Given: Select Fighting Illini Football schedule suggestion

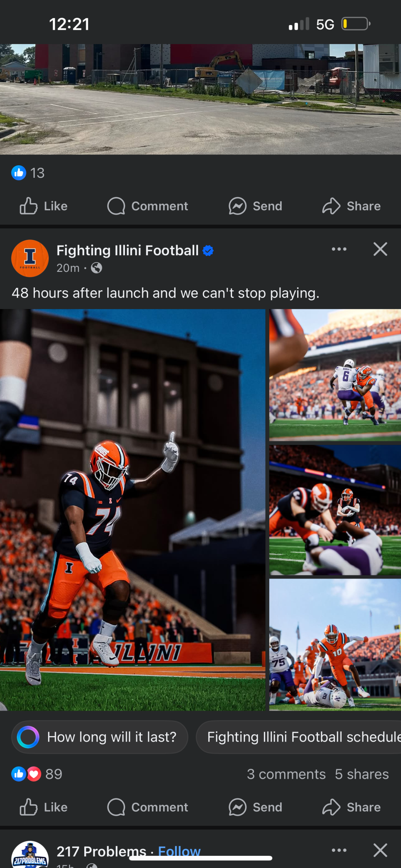Looking at the screenshot, I should pyautogui.click(x=299, y=737).
